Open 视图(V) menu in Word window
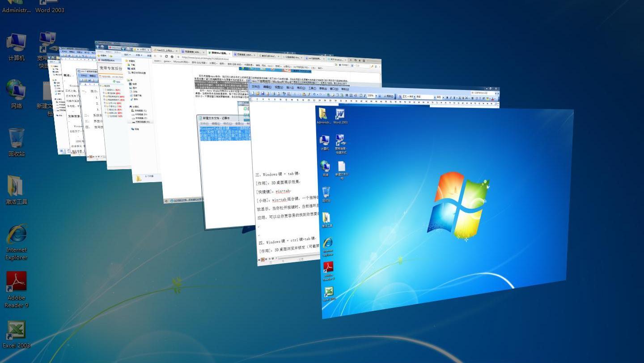This screenshot has height=363, width=644. pos(279,87)
